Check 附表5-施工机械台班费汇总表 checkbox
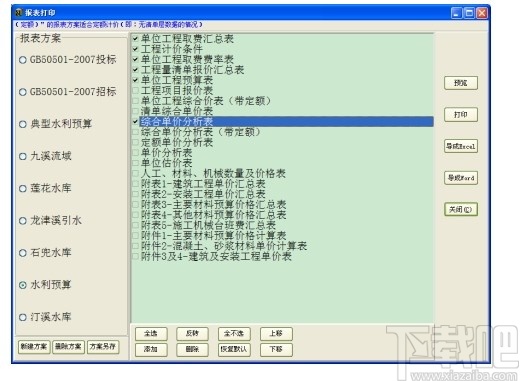The image size is (521, 381). pos(135,225)
